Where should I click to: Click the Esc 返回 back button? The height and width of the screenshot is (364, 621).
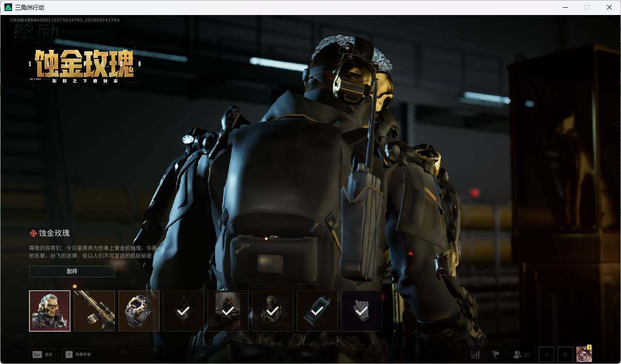click(x=42, y=354)
